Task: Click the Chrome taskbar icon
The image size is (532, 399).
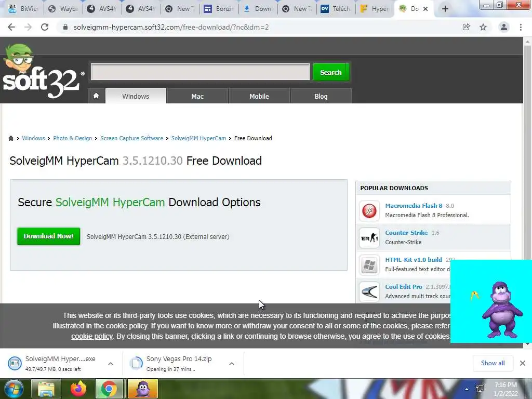Action: coord(109,389)
